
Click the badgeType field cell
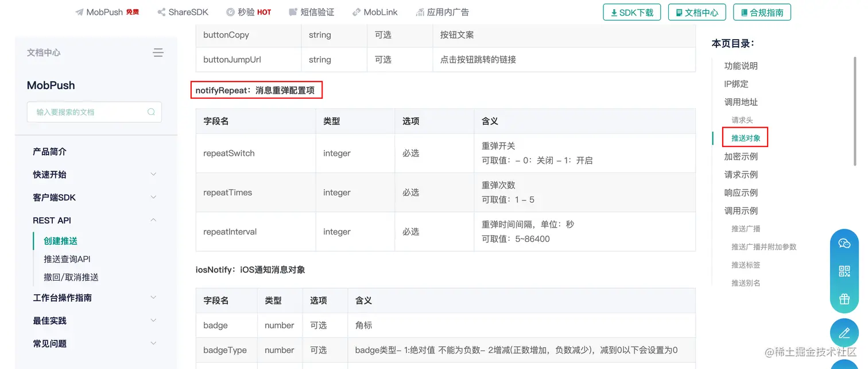click(x=227, y=350)
